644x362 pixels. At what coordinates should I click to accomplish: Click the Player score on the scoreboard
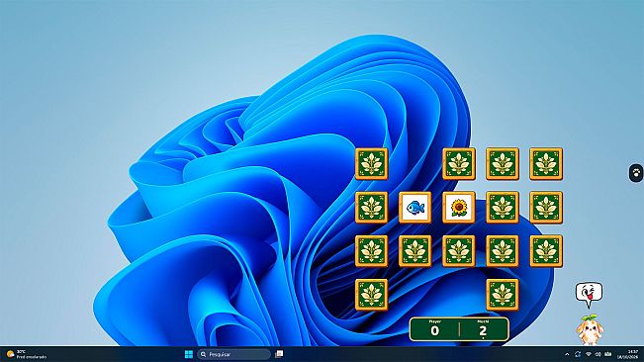point(434,328)
